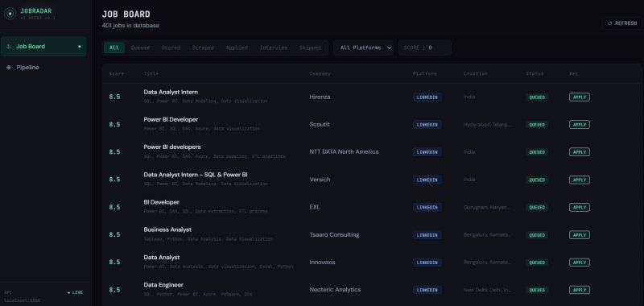Click the Score column header
Image resolution: width=644 pixels, height=306 pixels.
pyautogui.click(x=116, y=73)
